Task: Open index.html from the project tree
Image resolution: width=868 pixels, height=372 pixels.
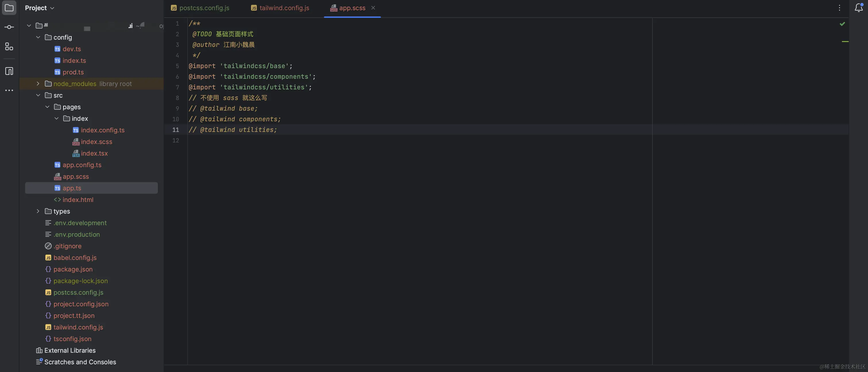Action: (x=78, y=200)
